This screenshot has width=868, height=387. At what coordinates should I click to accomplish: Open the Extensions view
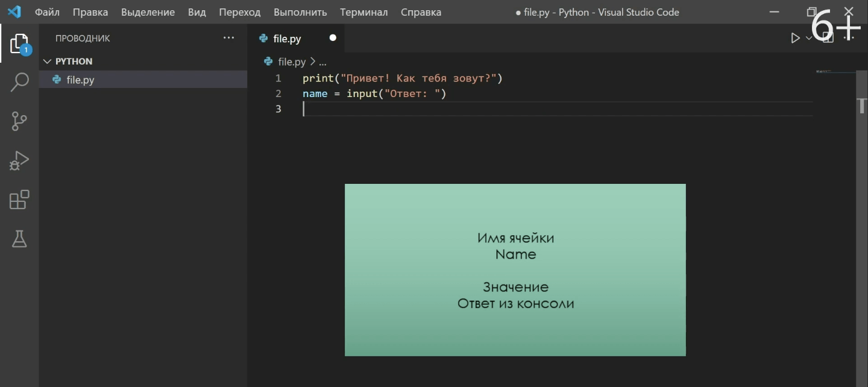19,200
